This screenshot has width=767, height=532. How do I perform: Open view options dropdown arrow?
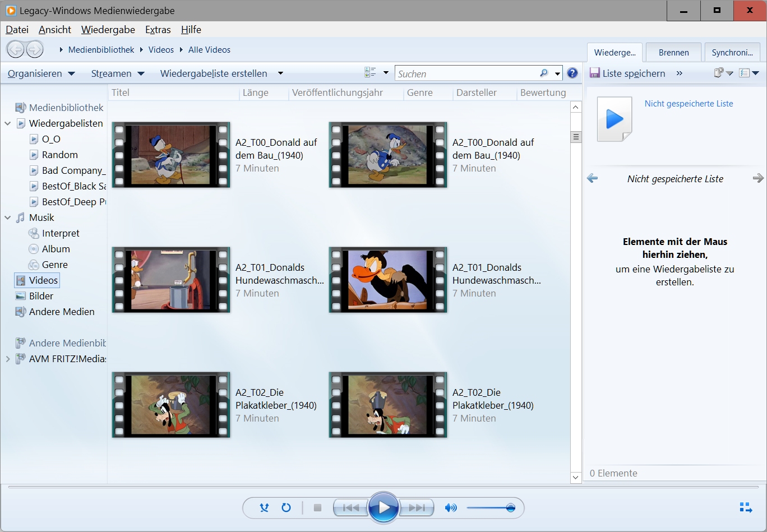(386, 73)
